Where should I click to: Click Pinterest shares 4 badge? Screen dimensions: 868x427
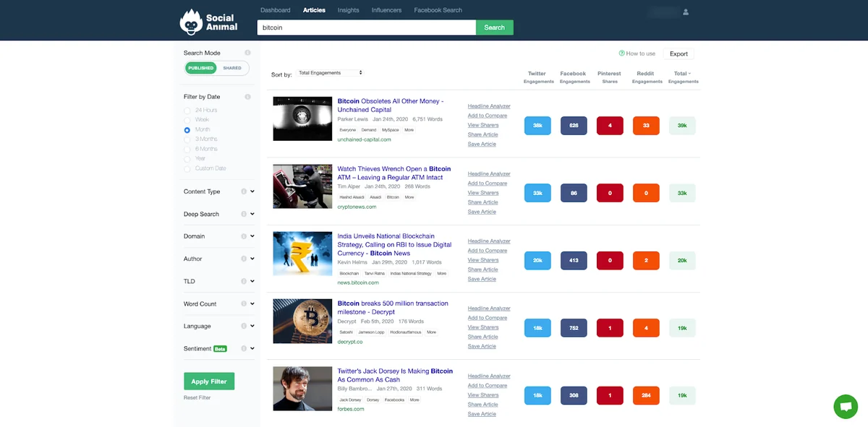(610, 126)
